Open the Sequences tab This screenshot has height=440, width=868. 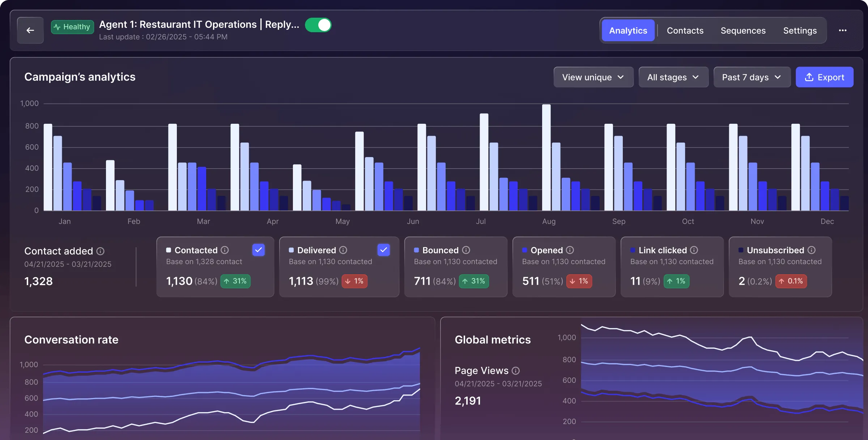[743, 30]
